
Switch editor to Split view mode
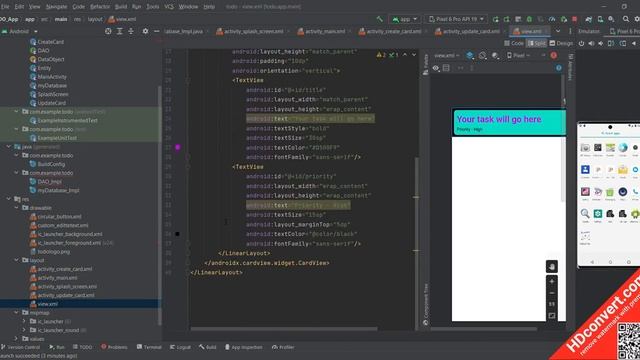click(x=537, y=43)
